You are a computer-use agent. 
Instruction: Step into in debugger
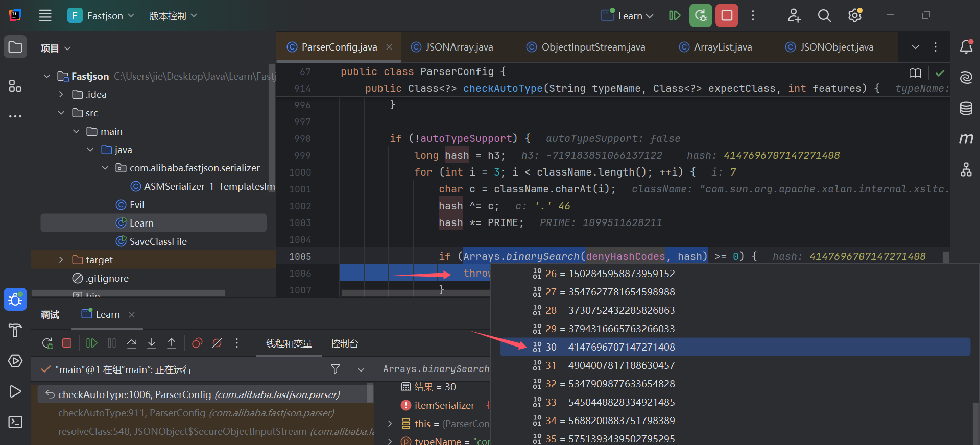[x=152, y=343]
